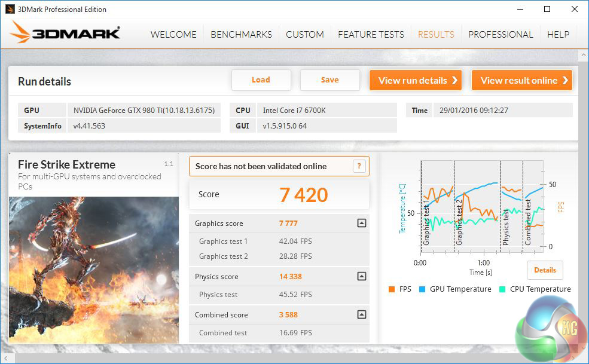Open the Welcome tab

(x=173, y=34)
